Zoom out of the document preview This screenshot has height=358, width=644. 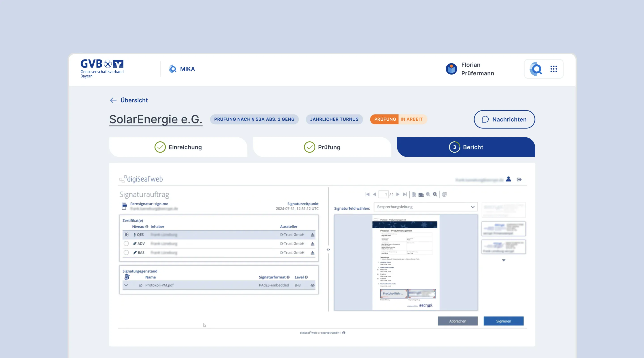tap(428, 194)
